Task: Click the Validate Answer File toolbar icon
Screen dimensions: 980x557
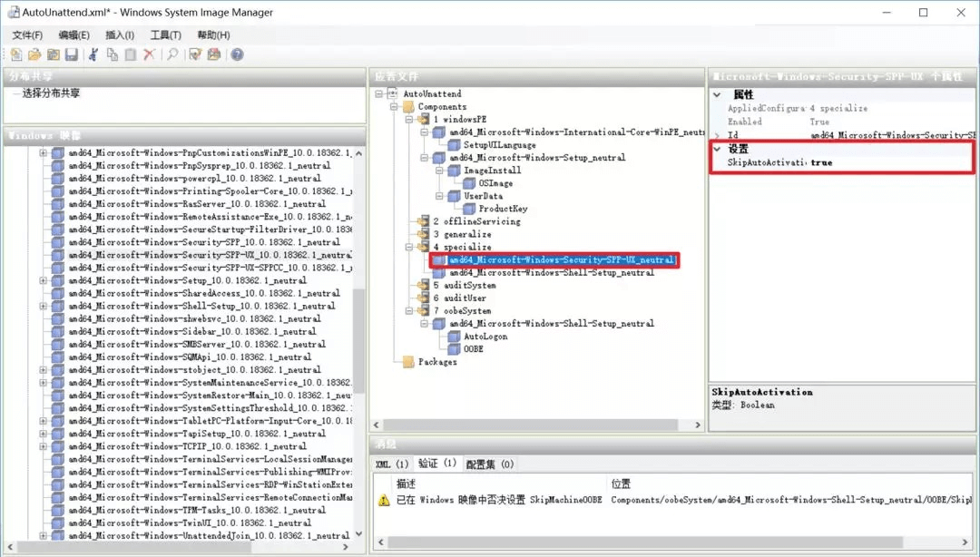Action: [194, 55]
